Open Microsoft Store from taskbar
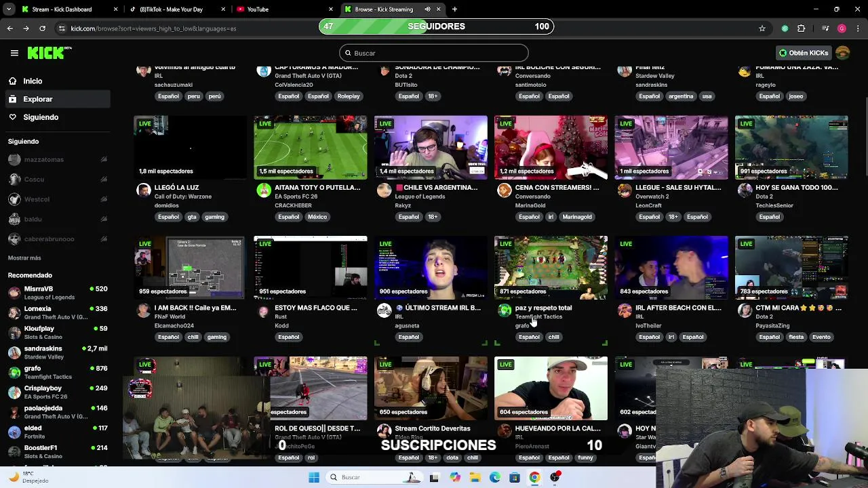This screenshot has width=868, height=488. pos(515,477)
